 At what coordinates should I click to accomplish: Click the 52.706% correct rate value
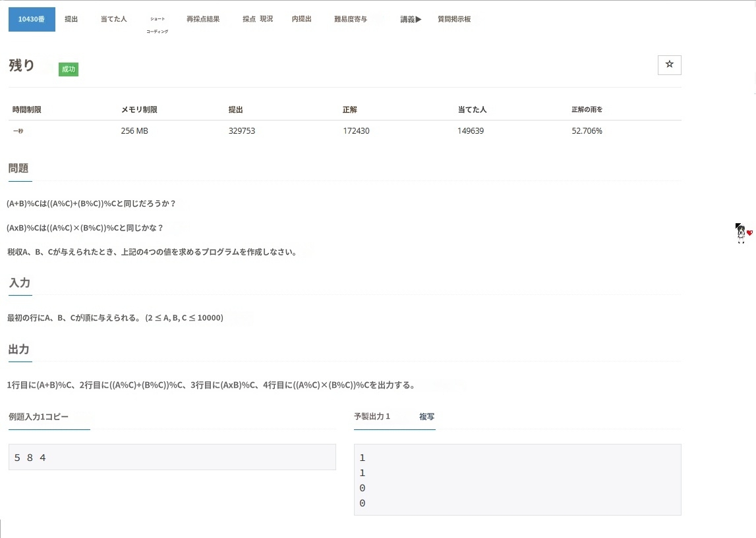587,130
